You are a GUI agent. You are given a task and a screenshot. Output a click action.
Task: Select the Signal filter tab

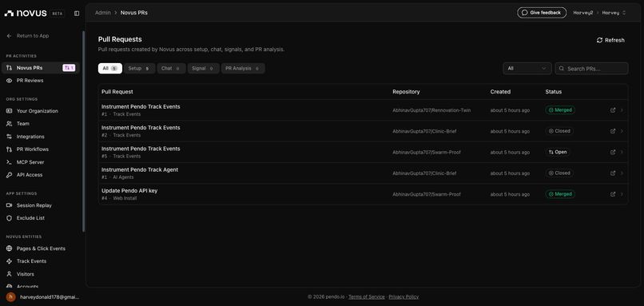(x=203, y=69)
